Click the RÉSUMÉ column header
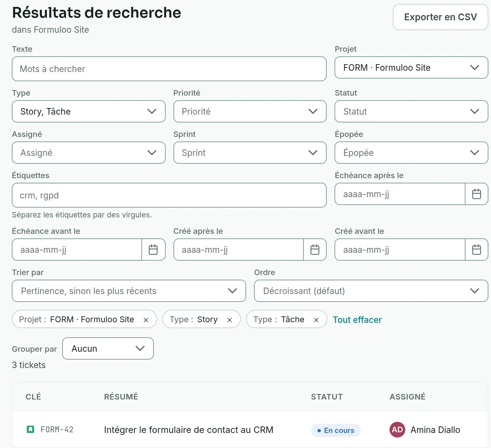This screenshot has height=448, width=491. click(121, 397)
